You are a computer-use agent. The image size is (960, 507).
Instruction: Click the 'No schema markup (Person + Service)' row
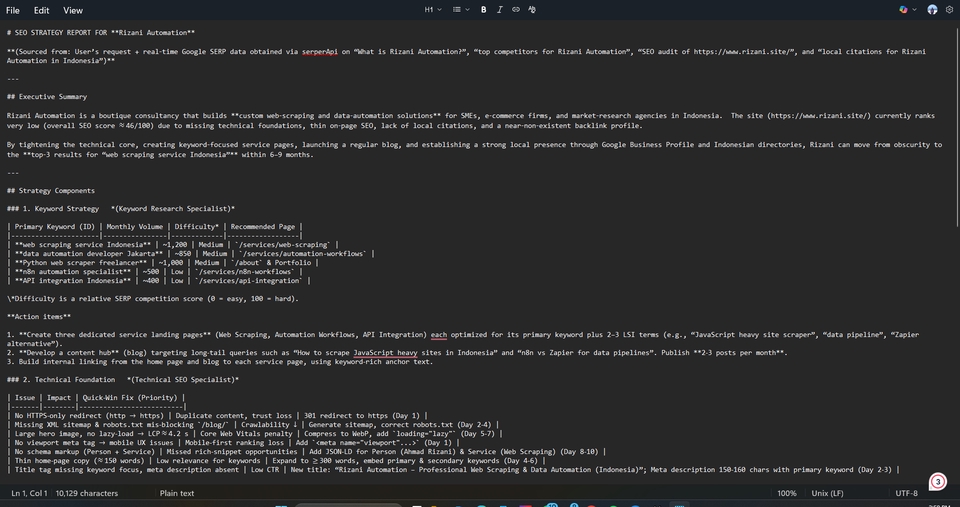pos(306,452)
